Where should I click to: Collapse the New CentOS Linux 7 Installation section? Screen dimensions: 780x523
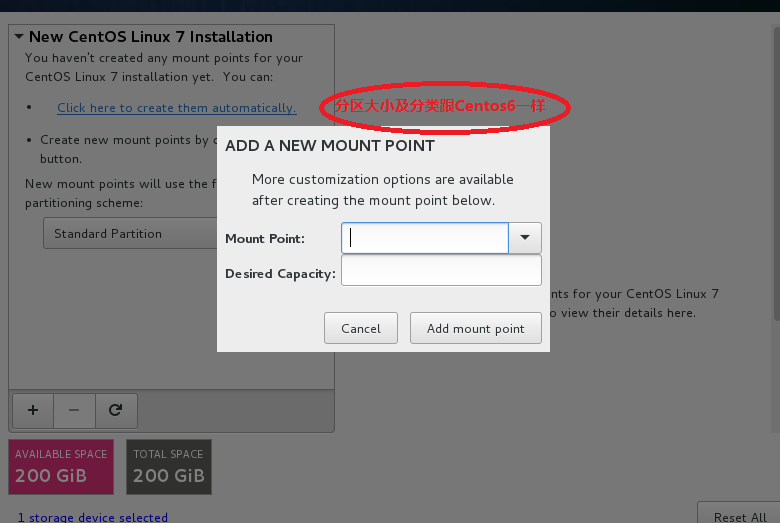[x=19, y=36]
